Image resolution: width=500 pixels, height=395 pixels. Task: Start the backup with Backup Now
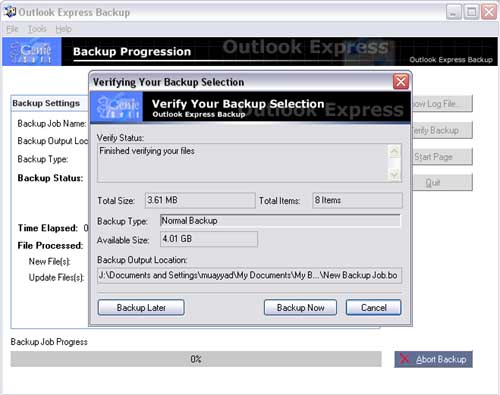[x=300, y=307]
